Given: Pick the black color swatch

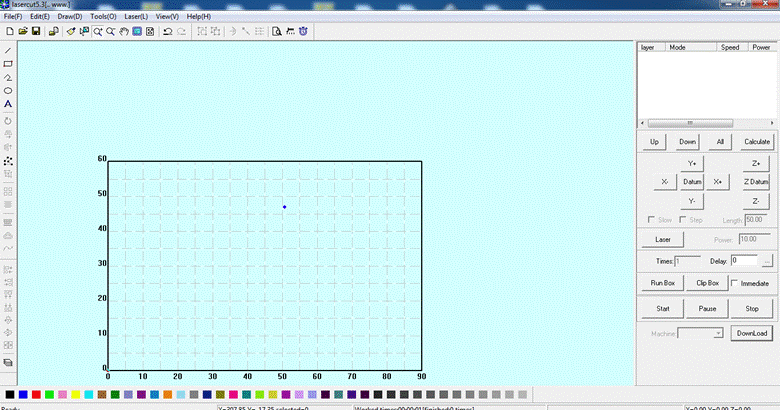Looking at the screenshot, I should click(10, 395).
